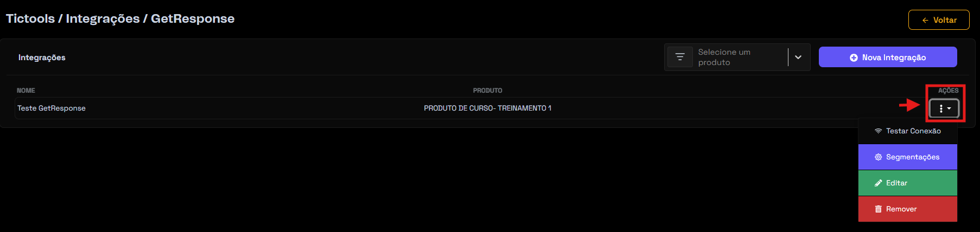Click the left arrow icon in Voltar
Screen dimensions: 980x232
tap(925, 20)
